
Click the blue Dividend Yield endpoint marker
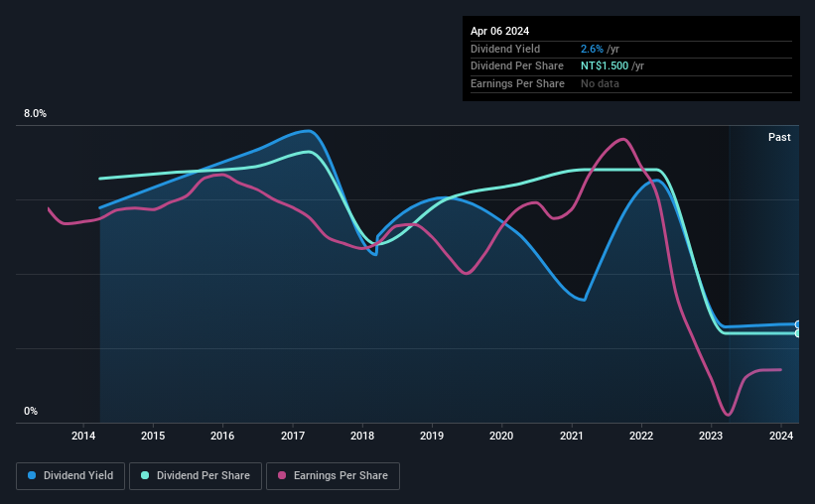[798, 324]
